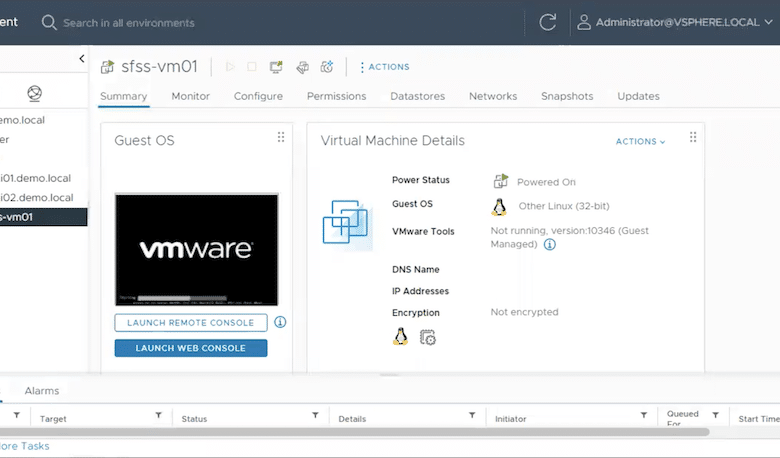This screenshot has width=780, height=458.
Task: Filter the Queued For column
Action: click(715, 415)
